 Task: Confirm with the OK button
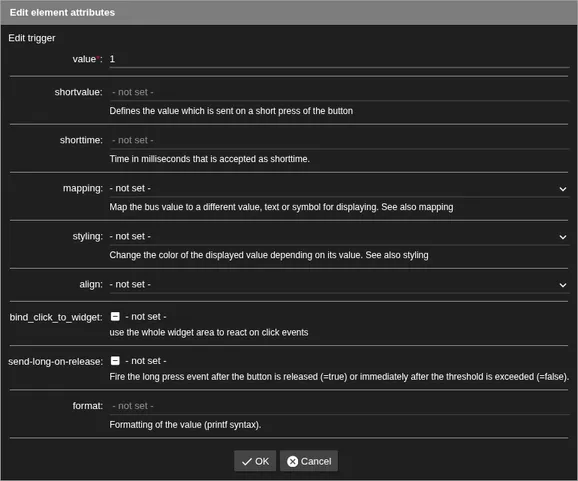pos(255,461)
